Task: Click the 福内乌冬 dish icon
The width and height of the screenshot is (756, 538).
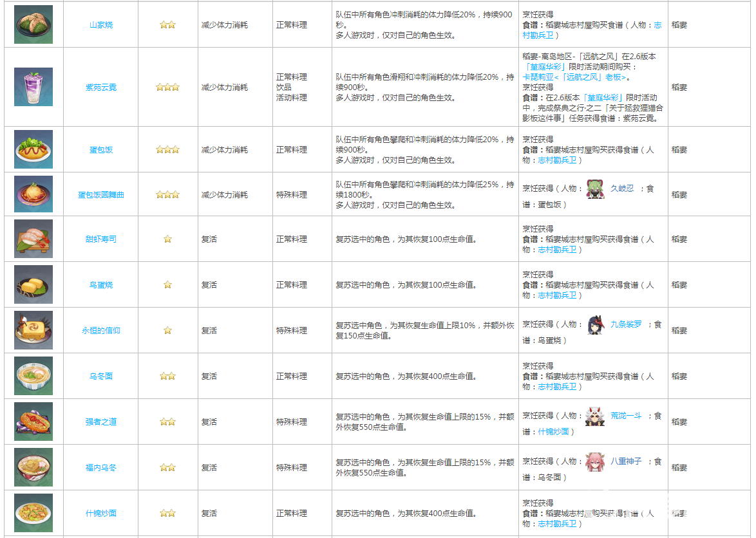Action: 33,467
